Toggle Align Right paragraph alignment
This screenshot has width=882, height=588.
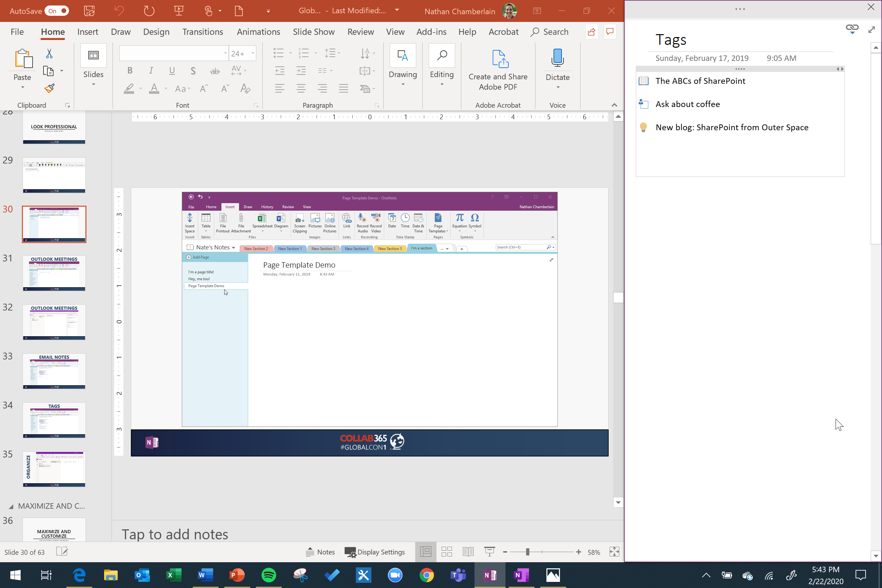point(322,89)
